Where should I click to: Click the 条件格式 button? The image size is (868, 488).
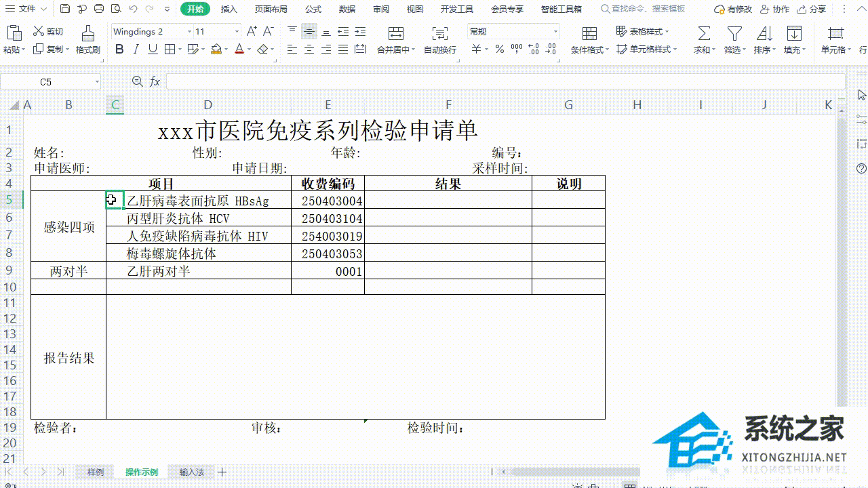[589, 39]
